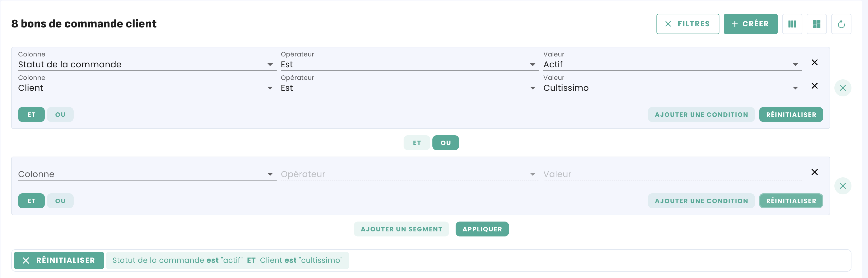The height and width of the screenshot is (278, 868).
Task: Delete the first segment with round X
Action: tap(843, 88)
